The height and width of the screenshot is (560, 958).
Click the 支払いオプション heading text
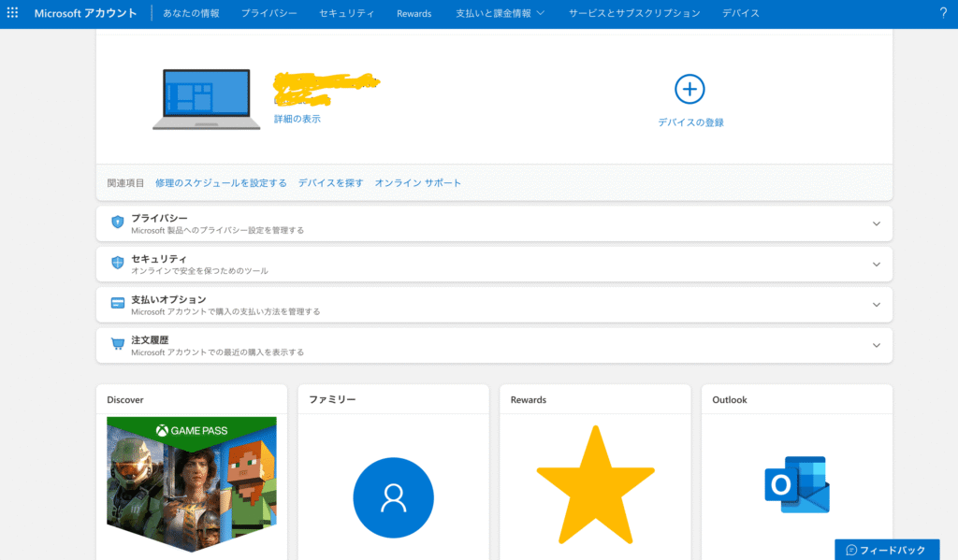pos(168,300)
